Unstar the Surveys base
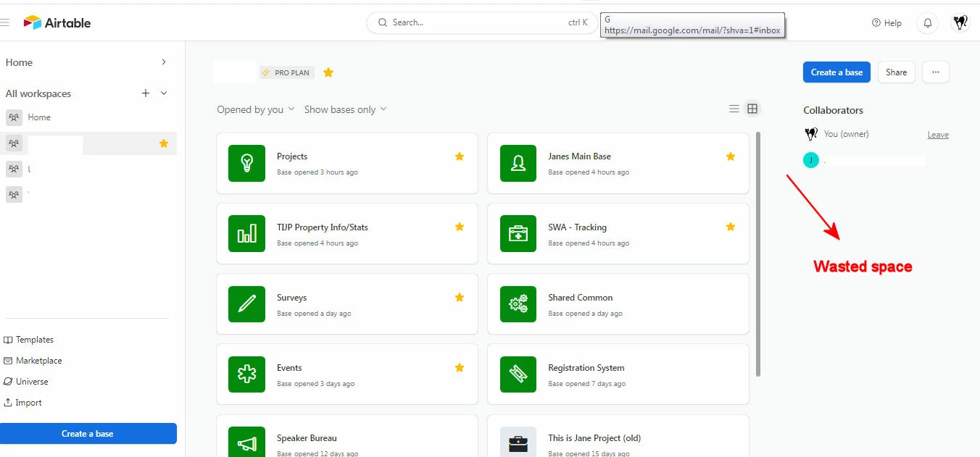Image resolution: width=980 pixels, height=457 pixels. 460,297
